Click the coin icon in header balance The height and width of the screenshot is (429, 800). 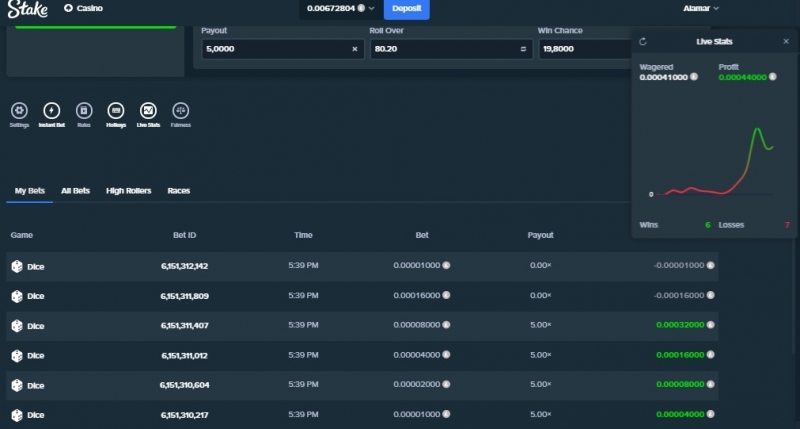click(361, 8)
